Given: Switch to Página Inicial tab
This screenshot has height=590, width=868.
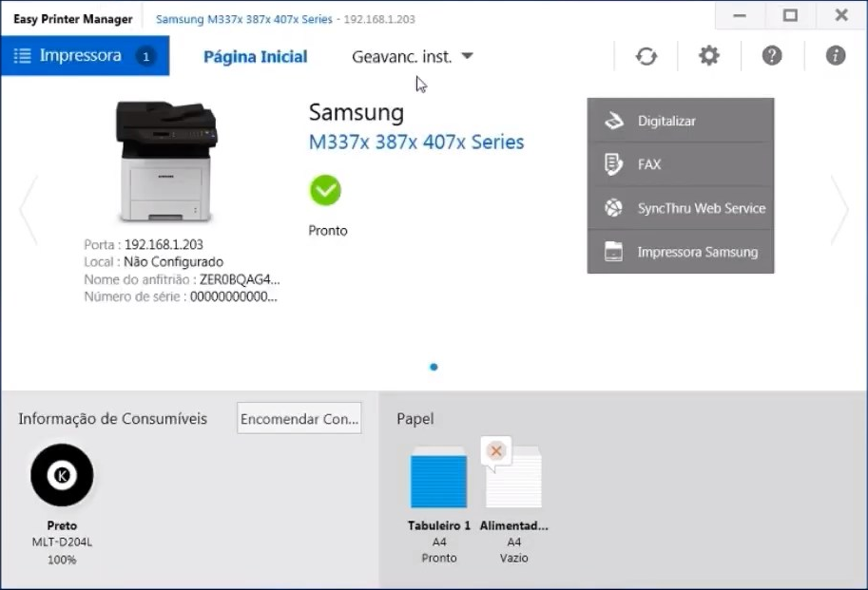Looking at the screenshot, I should (x=255, y=56).
